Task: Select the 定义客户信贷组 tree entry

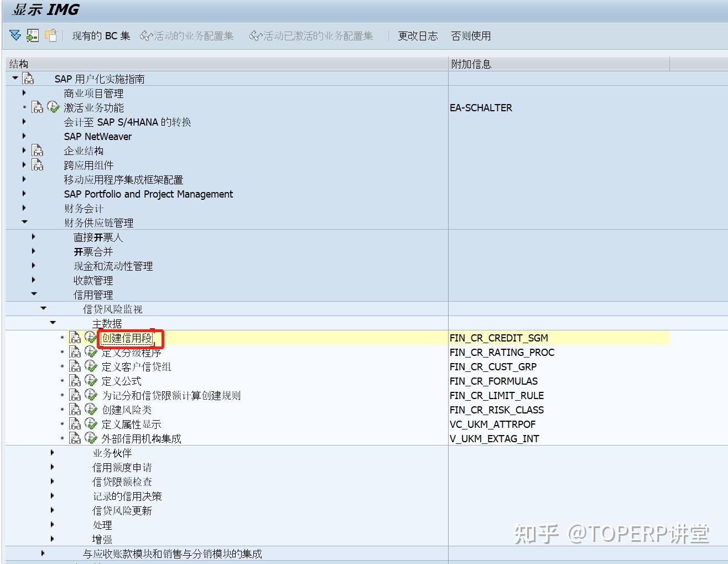Action: click(x=136, y=366)
